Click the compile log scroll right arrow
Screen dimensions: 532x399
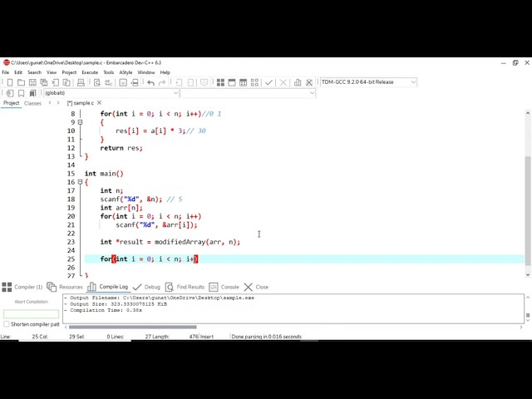click(x=521, y=327)
